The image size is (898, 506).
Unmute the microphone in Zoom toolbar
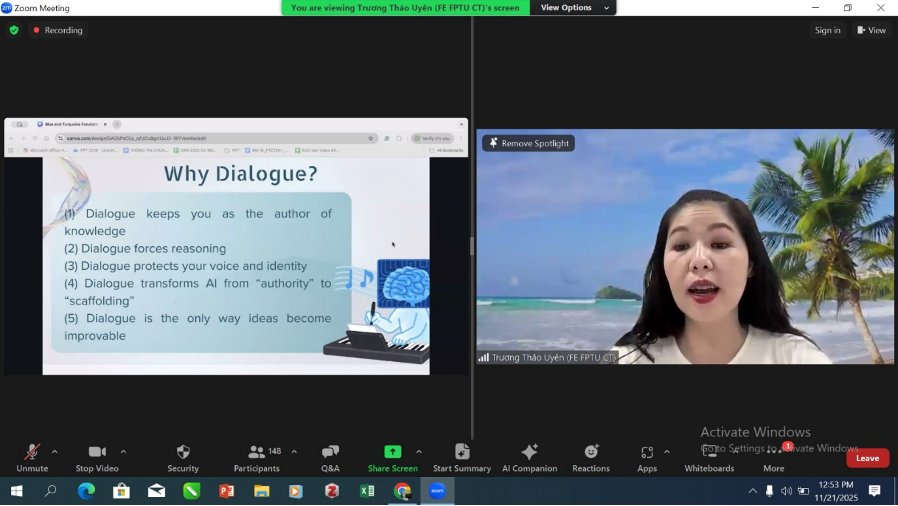(x=32, y=453)
